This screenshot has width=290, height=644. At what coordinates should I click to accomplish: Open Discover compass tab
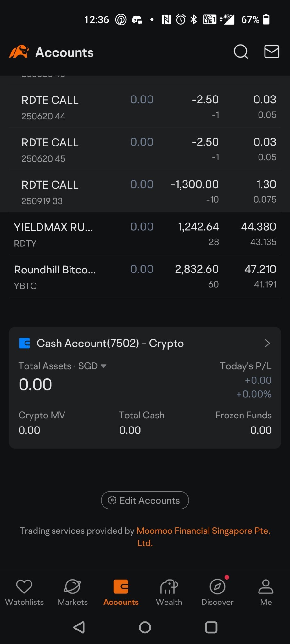[x=218, y=592]
